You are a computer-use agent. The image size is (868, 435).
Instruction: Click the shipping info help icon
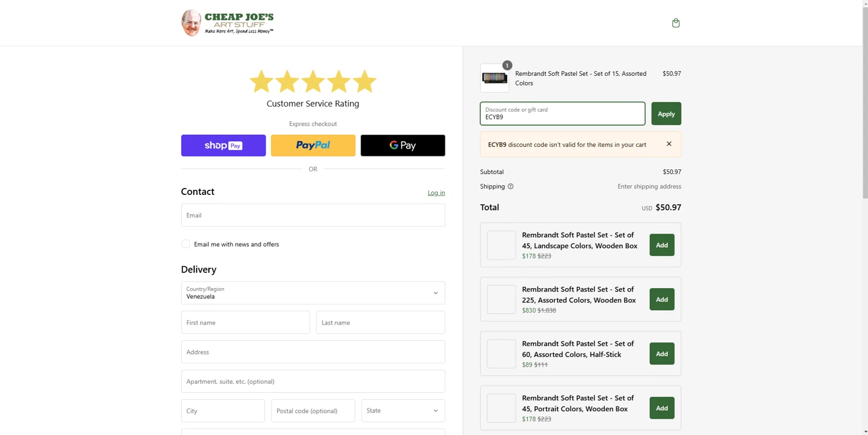tap(510, 186)
